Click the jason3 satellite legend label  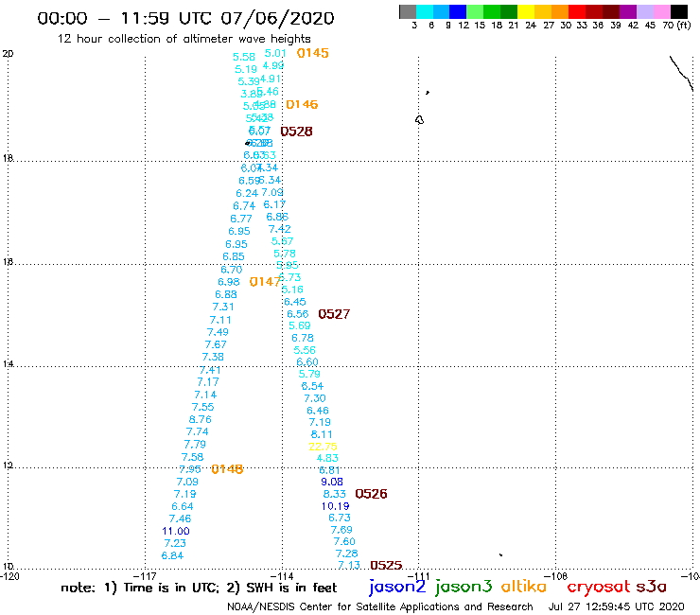coord(464,587)
